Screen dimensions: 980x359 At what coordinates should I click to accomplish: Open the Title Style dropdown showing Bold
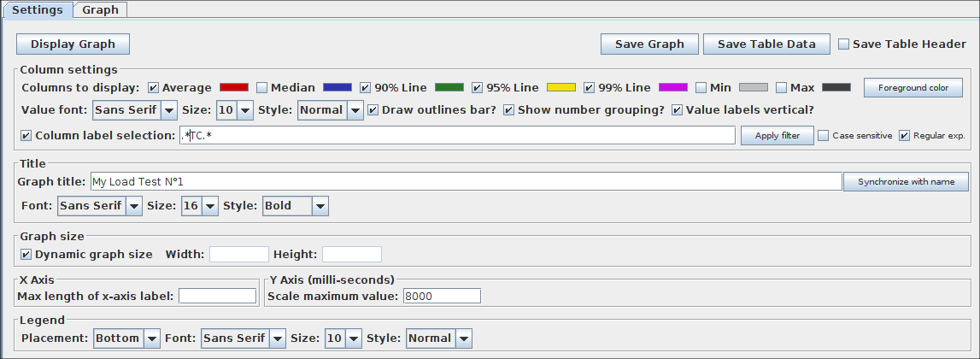click(295, 206)
